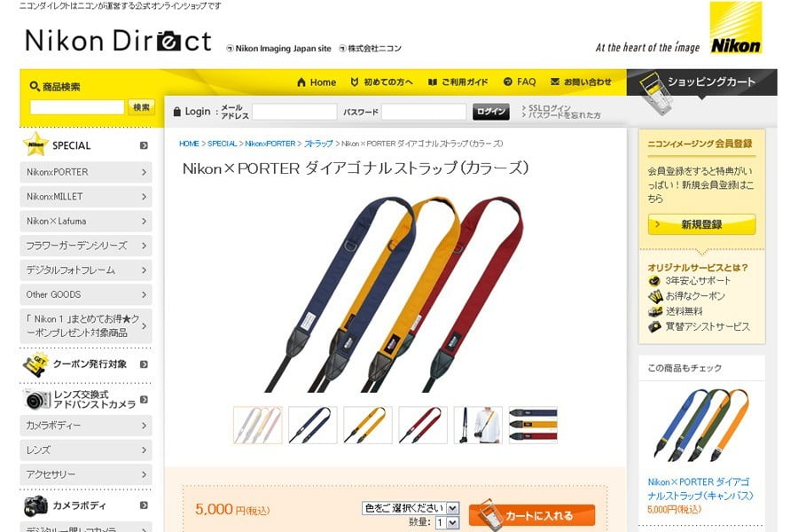Expand the Other GOODS category
The width and height of the screenshot is (798, 532).
86,294
